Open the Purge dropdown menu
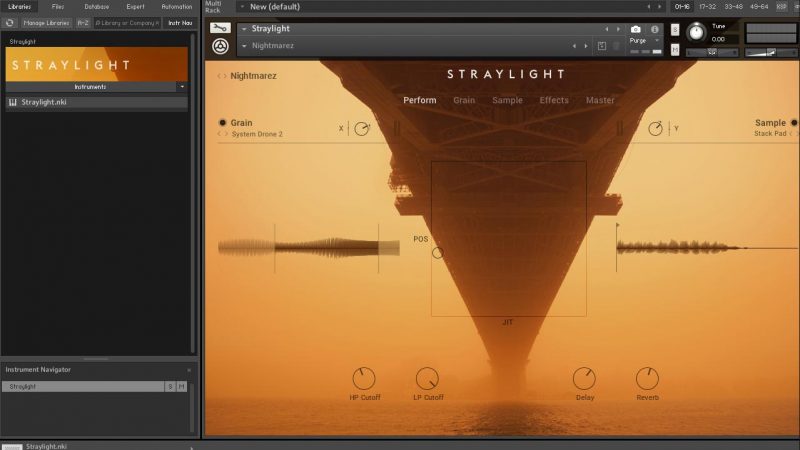This screenshot has width=800, height=450. click(x=657, y=40)
